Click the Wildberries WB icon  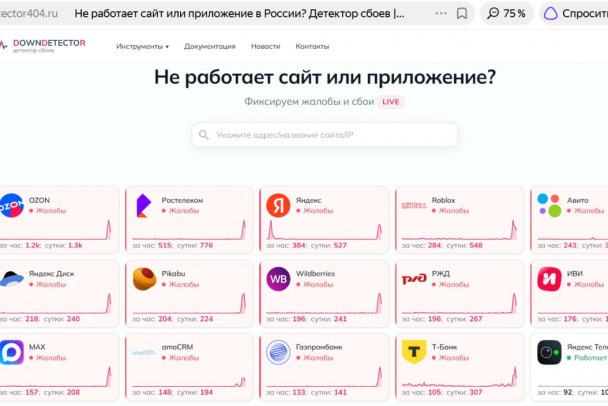(x=278, y=278)
